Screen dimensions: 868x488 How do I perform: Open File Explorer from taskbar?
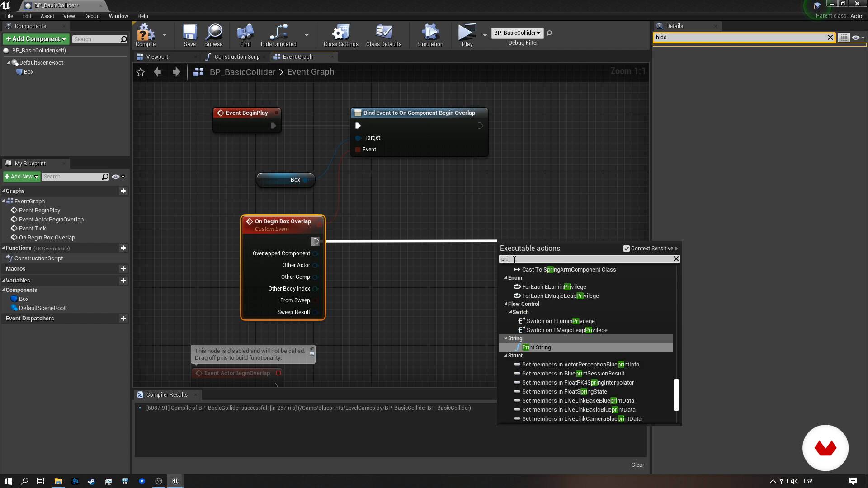[58, 481]
